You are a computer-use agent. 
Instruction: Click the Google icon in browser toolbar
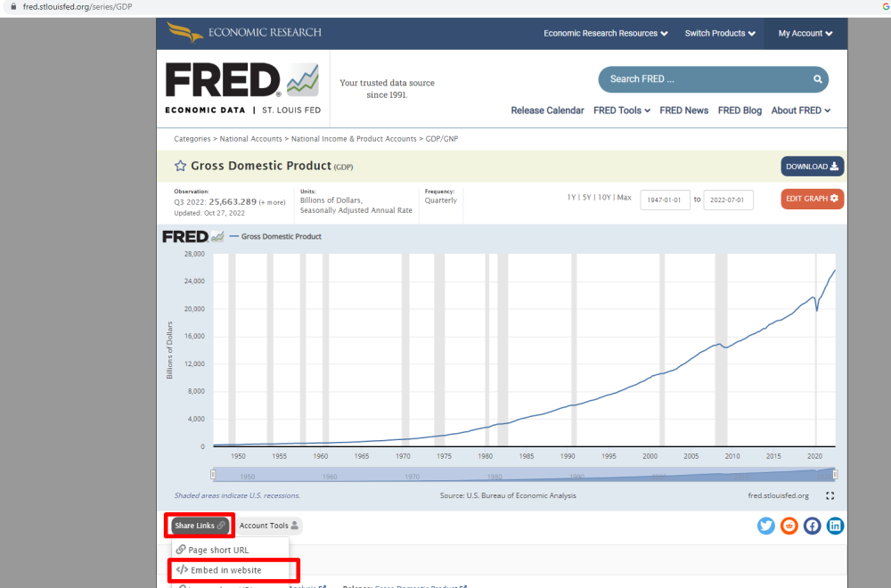coord(886,7)
